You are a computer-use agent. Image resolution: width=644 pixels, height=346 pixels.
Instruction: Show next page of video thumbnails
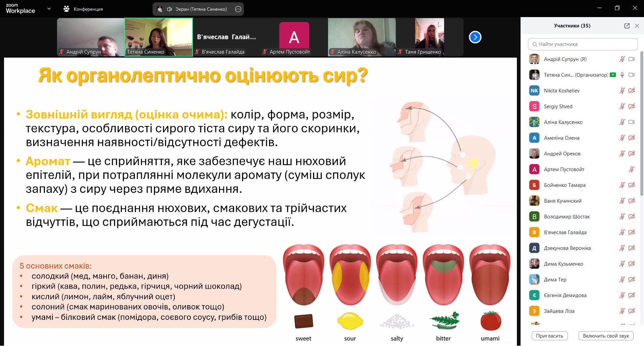[x=475, y=37]
